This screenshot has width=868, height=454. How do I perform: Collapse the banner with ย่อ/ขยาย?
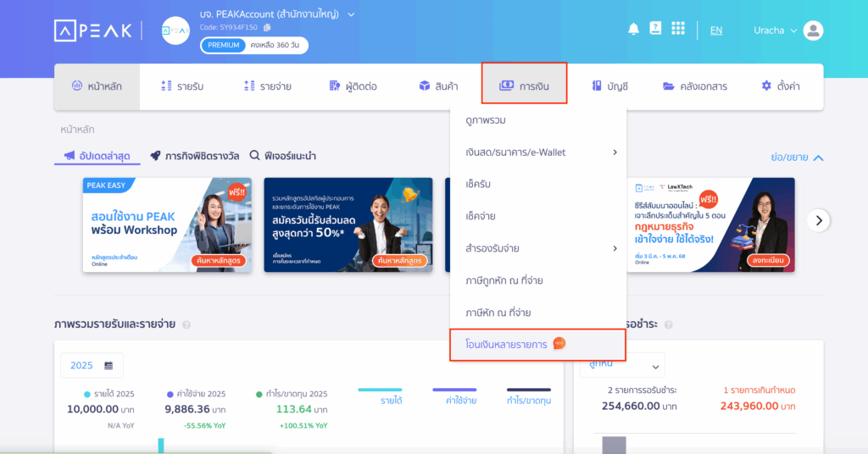point(797,158)
